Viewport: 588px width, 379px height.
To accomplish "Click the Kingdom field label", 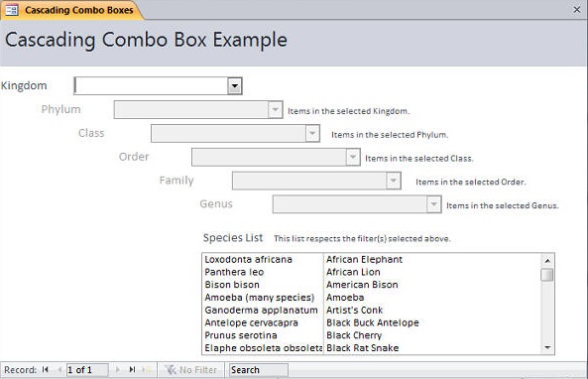I will [24, 86].
